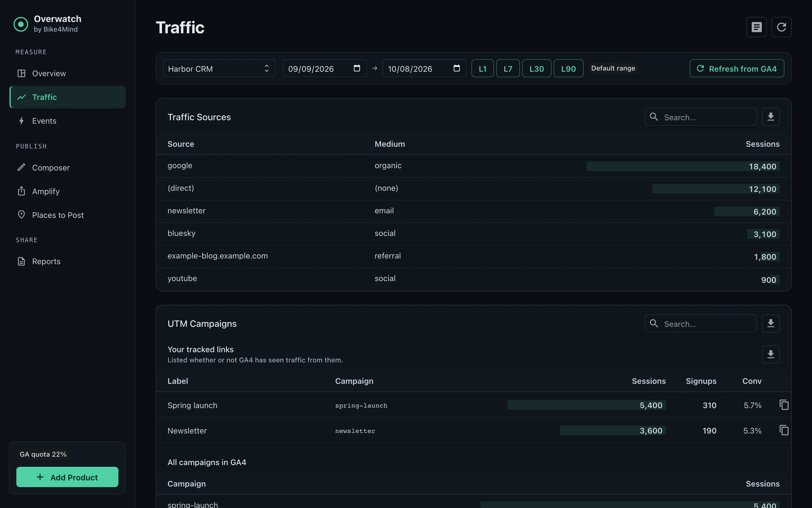Open Composer from the sidebar
The height and width of the screenshot is (508, 812).
(x=68, y=167)
